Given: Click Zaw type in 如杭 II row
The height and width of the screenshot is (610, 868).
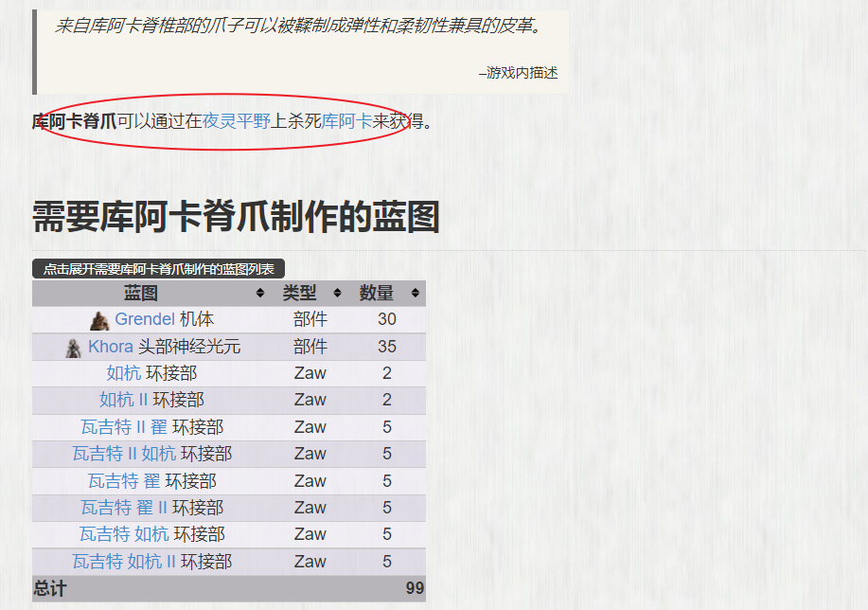Looking at the screenshot, I should [310, 400].
